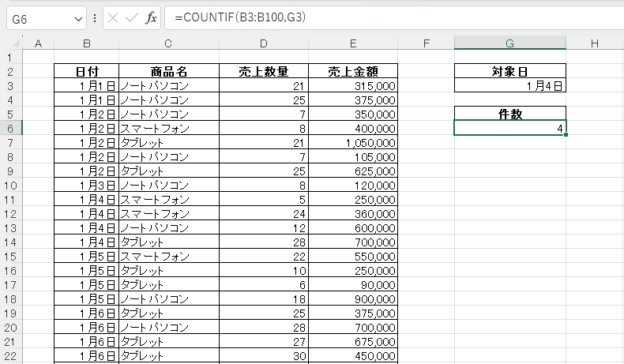
Task: Click the amount cell 360,000
Action: click(353, 214)
